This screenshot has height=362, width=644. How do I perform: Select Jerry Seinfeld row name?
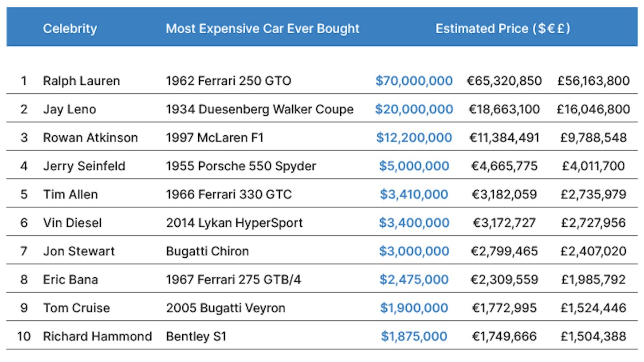[84, 166]
